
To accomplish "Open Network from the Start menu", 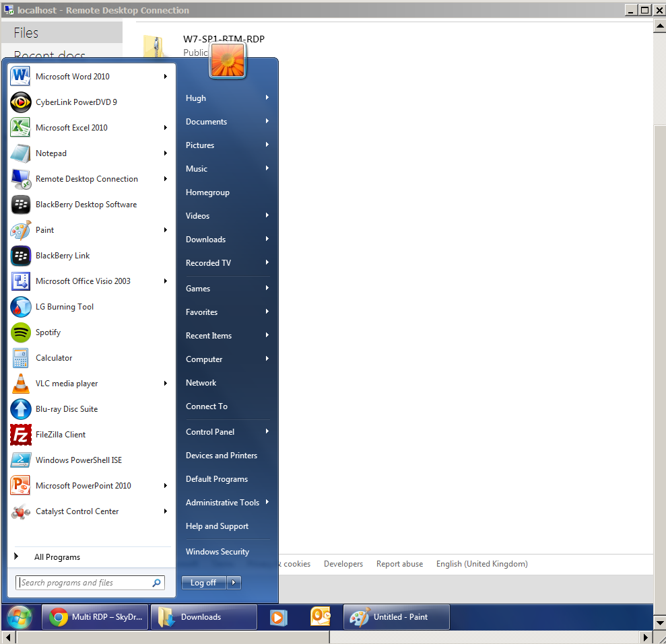I will coord(228,383).
